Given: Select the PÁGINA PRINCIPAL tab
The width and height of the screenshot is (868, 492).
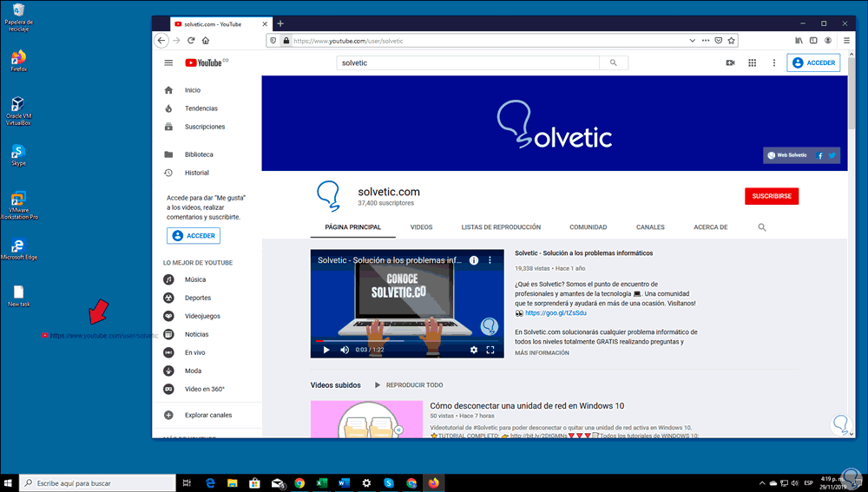Looking at the screenshot, I should 353,227.
